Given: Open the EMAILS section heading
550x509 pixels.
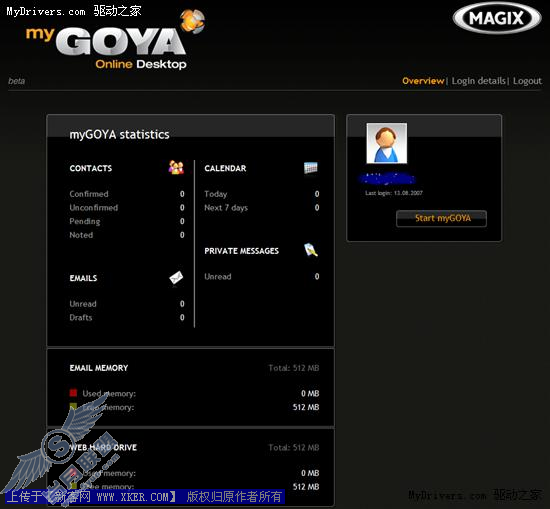Looking at the screenshot, I should tap(83, 278).
